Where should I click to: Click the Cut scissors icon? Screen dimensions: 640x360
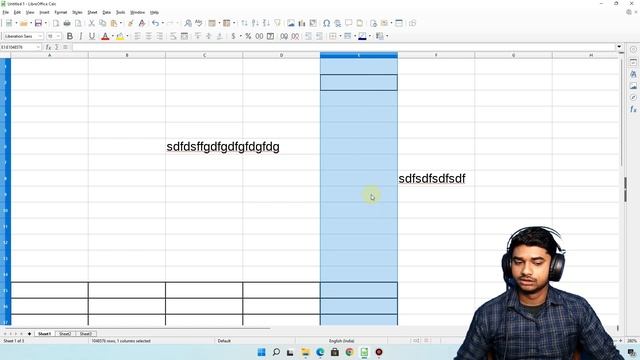[x=92, y=23]
